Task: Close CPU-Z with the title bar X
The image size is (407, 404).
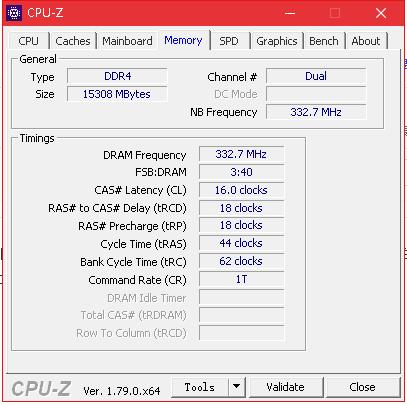Action: coord(381,13)
